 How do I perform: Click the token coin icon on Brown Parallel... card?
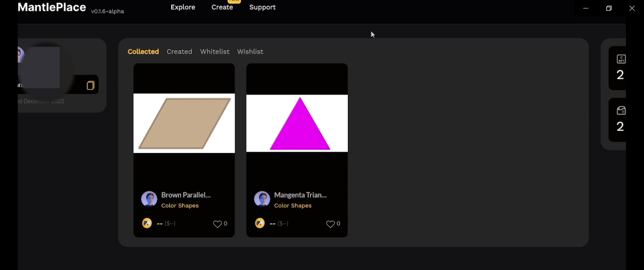pos(147,223)
